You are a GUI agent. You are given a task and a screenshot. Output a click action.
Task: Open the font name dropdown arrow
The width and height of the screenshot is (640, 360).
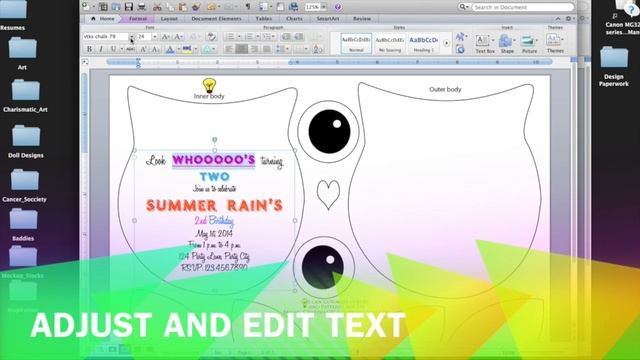coord(131,37)
